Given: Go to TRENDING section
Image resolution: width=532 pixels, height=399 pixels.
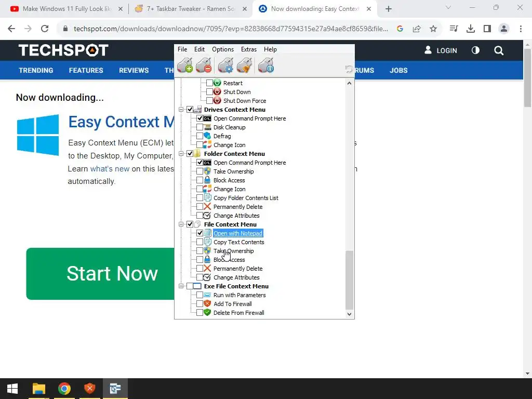Looking at the screenshot, I should click(x=36, y=70).
